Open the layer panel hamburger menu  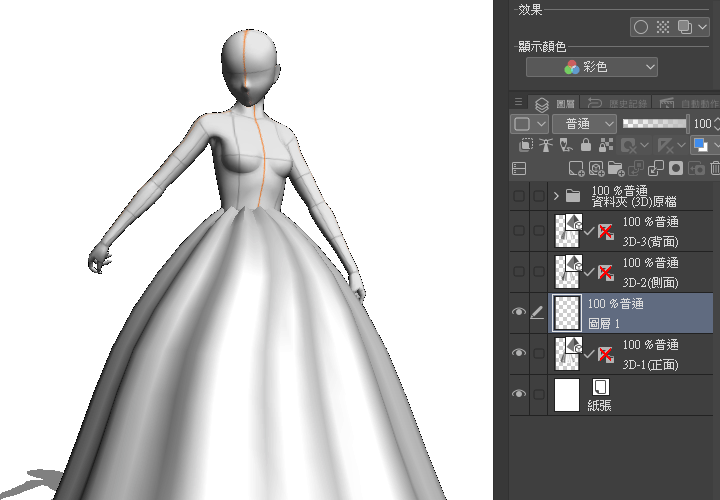tap(518, 103)
